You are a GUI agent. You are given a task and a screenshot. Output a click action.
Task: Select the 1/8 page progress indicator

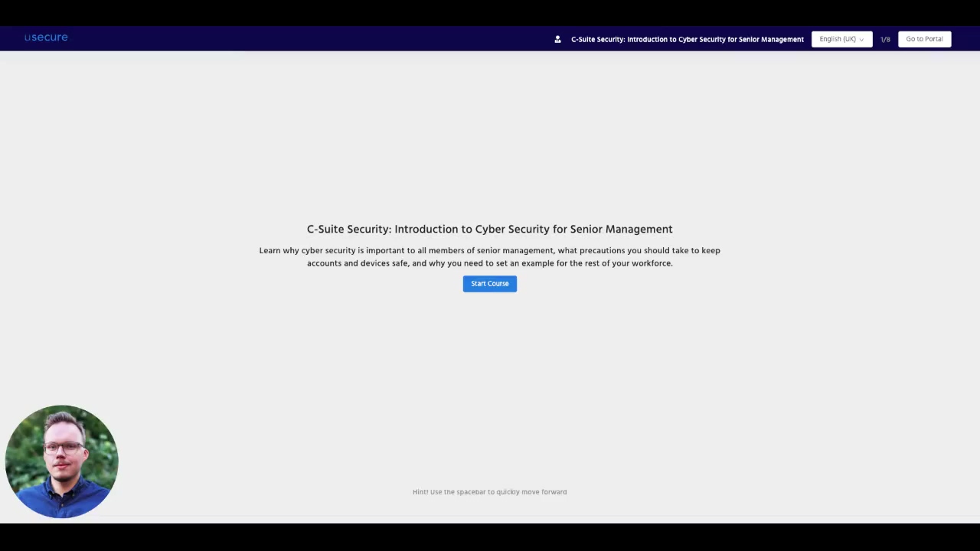885,39
